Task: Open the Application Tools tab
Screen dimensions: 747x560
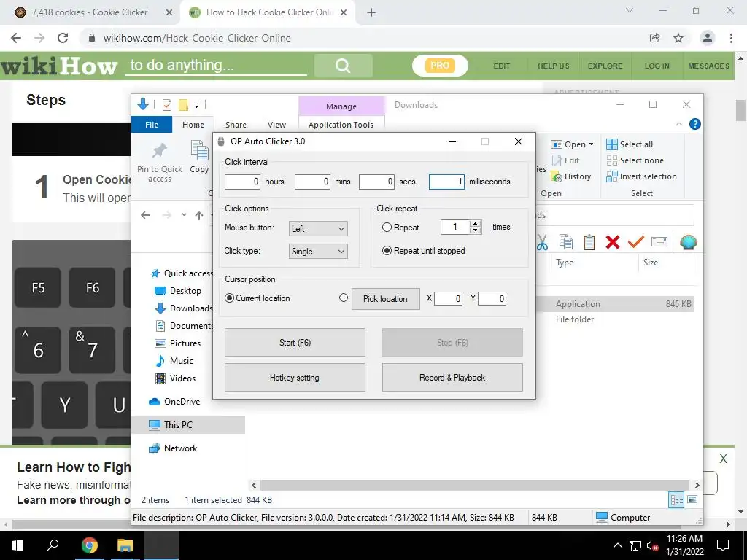Action: (341, 124)
